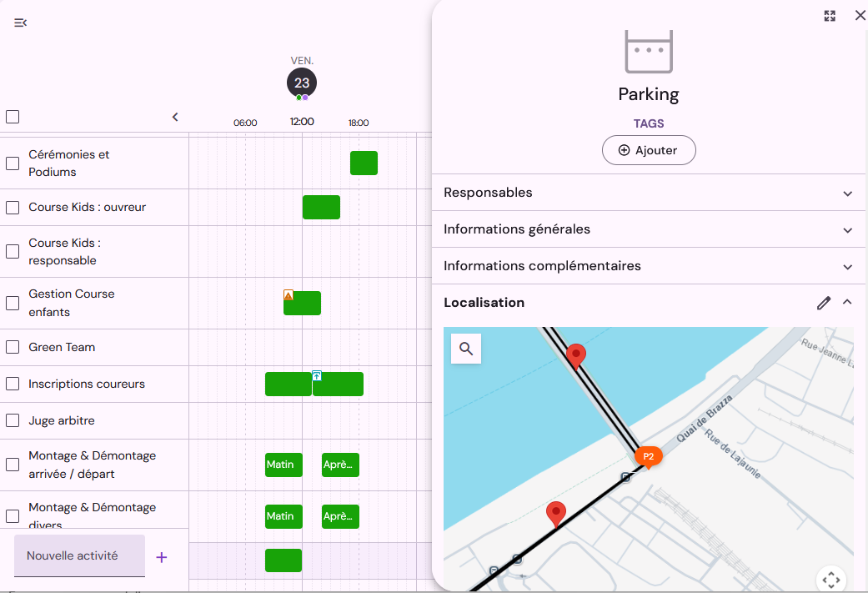
Task: Select the orange P2 map marker
Action: (x=648, y=457)
